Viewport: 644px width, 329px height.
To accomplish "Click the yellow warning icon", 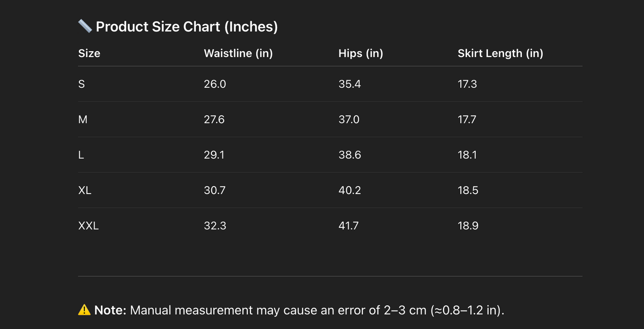I will [x=84, y=310].
